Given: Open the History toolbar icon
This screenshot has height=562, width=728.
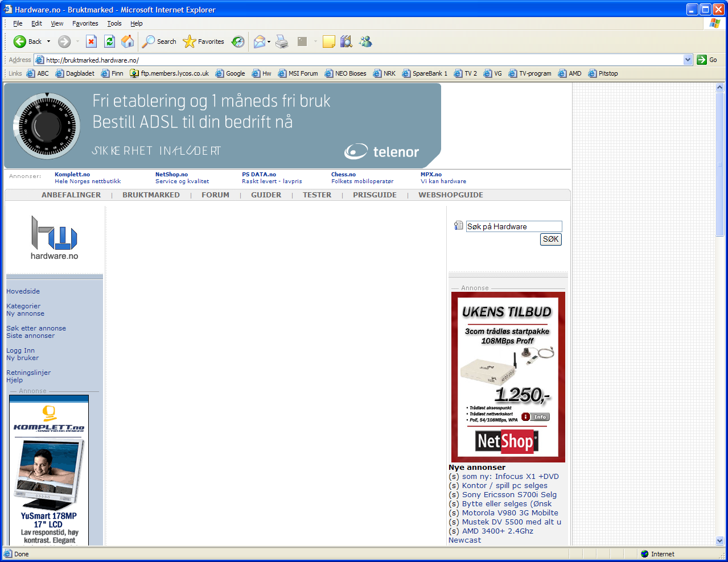Looking at the screenshot, I should 238,42.
